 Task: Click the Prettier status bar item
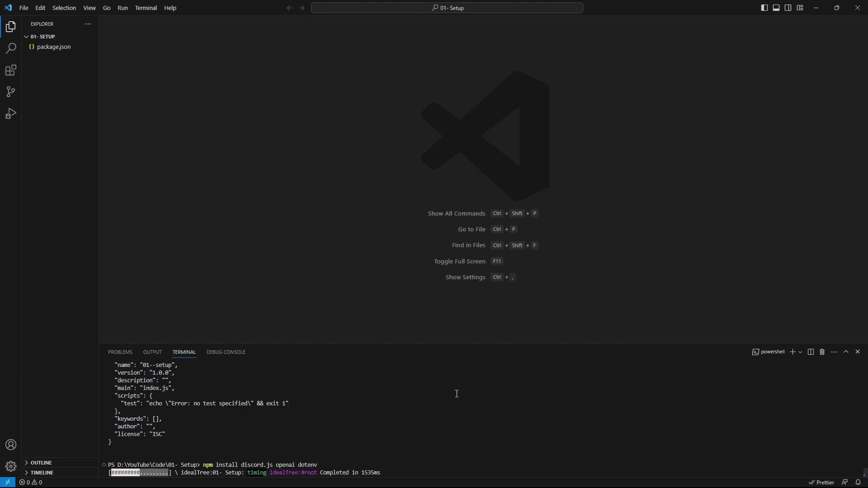click(822, 483)
